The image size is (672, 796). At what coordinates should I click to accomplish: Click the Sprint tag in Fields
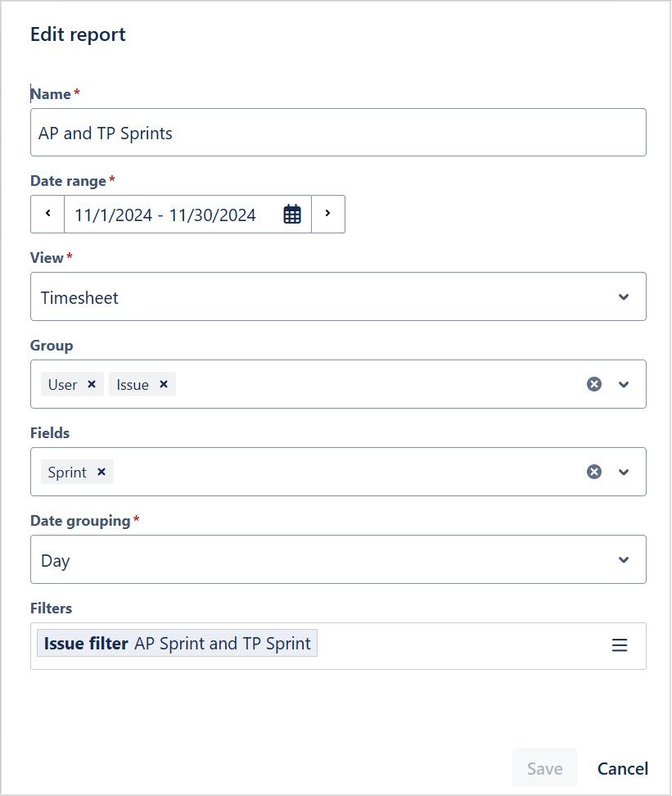pos(67,473)
